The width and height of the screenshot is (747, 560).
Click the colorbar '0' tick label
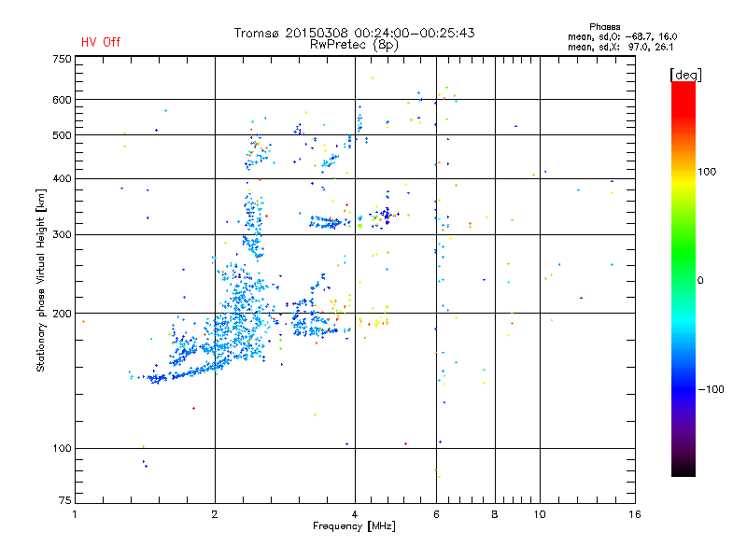(x=700, y=281)
